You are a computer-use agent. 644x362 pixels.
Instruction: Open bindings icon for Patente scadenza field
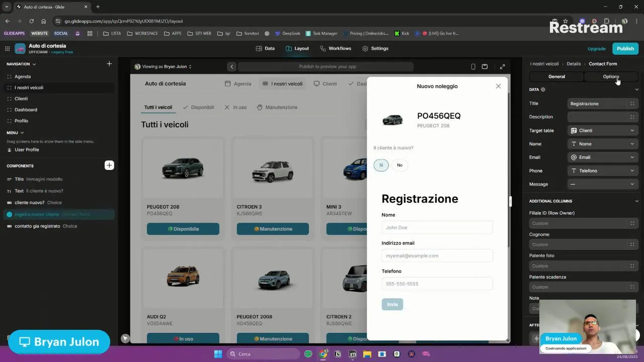(632, 287)
